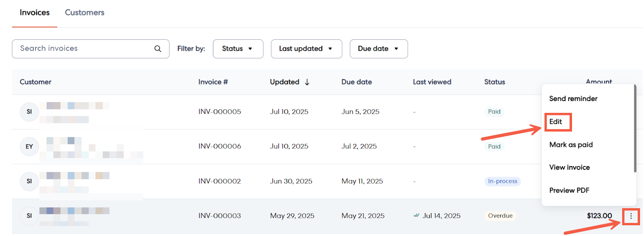Select Send reminder in the menu

tap(573, 99)
